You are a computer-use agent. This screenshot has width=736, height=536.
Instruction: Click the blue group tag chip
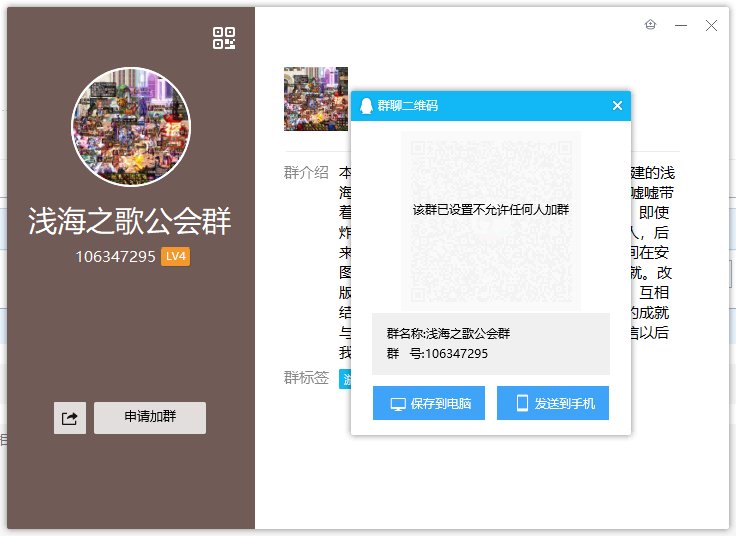pyautogui.click(x=345, y=379)
